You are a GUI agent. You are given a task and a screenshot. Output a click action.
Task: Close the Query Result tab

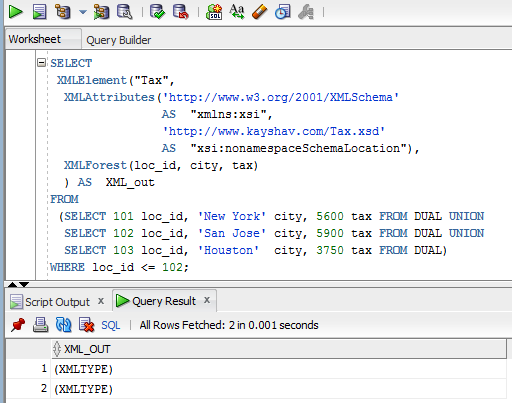pyautogui.click(x=207, y=300)
